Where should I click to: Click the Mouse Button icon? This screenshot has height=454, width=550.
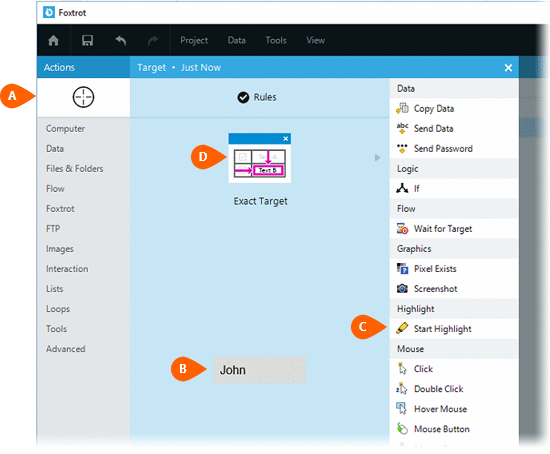point(402,429)
